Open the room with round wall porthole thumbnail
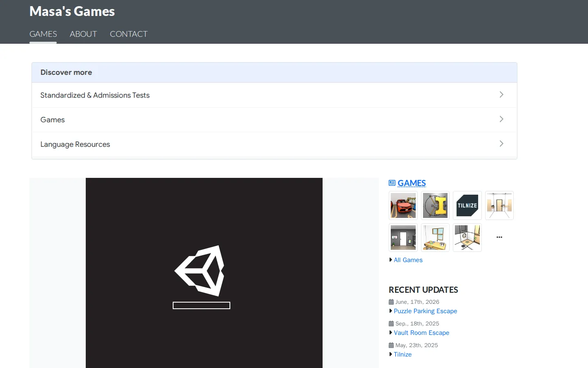Image resolution: width=588 pixels, height=368 pixels. coord(467,238)
